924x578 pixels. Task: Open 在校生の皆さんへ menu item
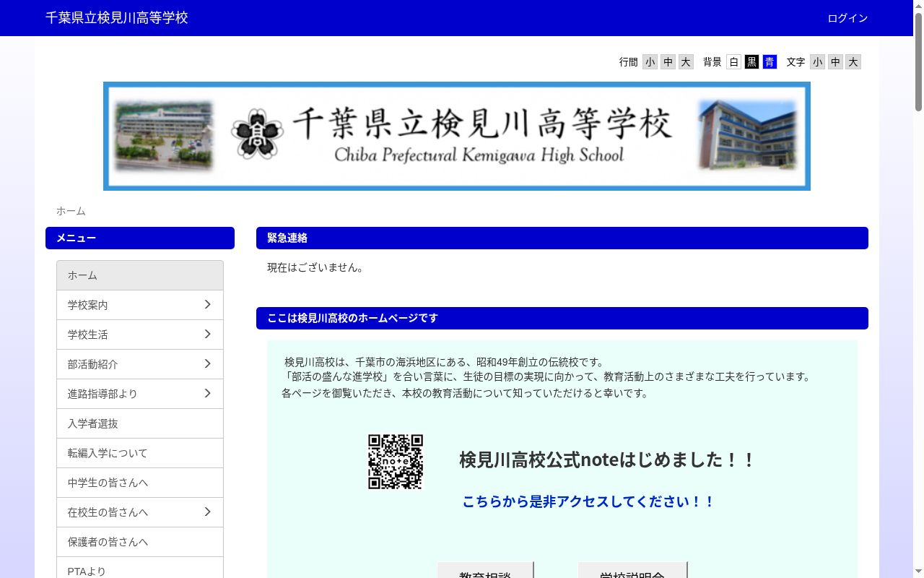pyautogui.click(x=140, y=512)
